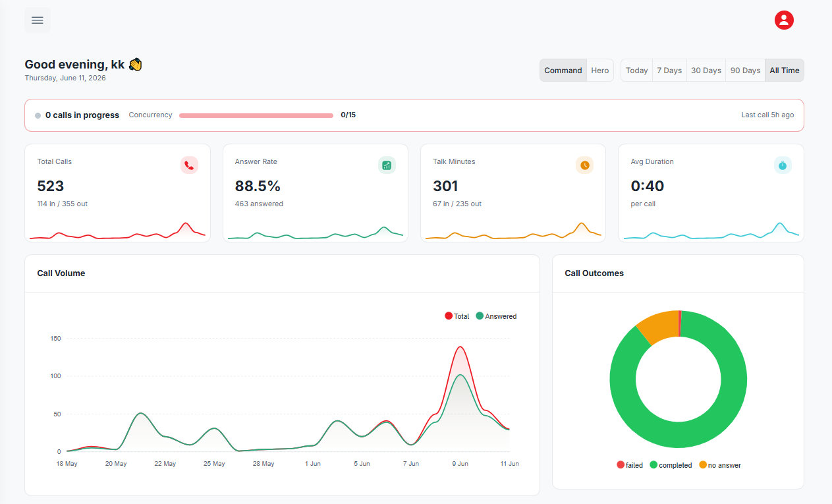Select the 30 Days range
The width and height of the screenshot is (832, 504).
click(x=706, y=70)
